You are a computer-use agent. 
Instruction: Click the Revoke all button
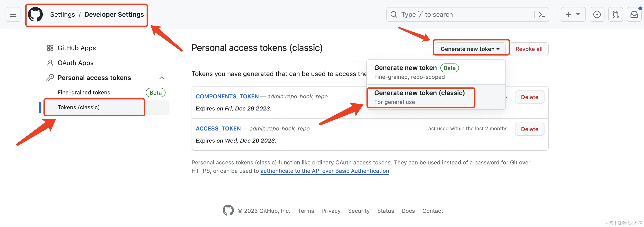[529, 49]
